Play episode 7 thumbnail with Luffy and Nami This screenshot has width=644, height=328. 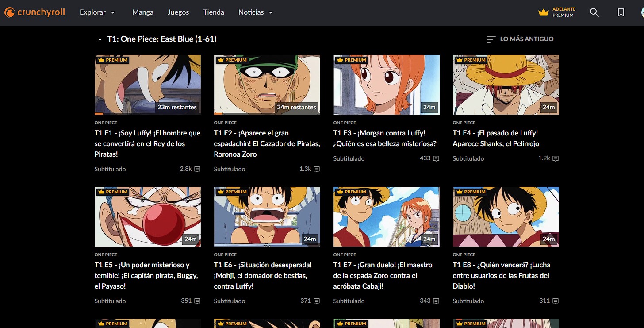tap(387, 216)
